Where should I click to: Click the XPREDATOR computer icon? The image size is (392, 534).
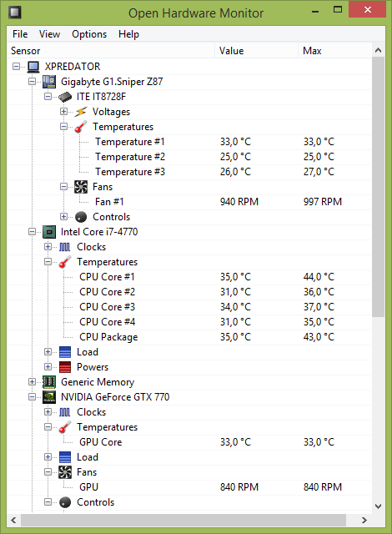tap(33, 67)
